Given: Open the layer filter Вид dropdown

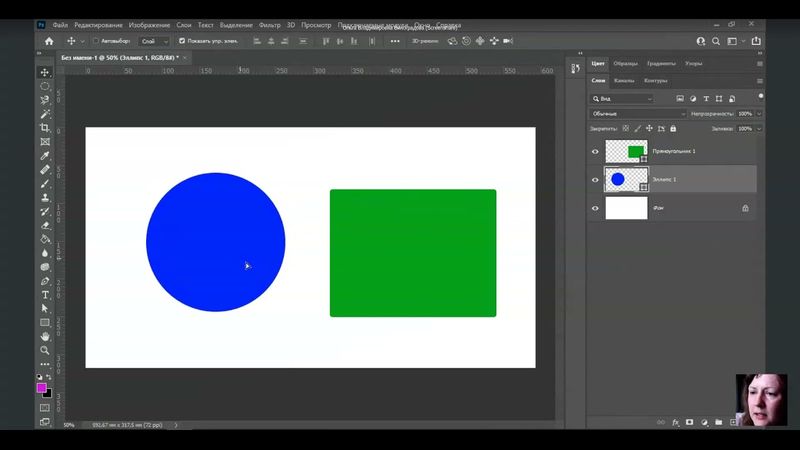Looking at the screenshot, I should pyautogui.click(x=622, y=99).
